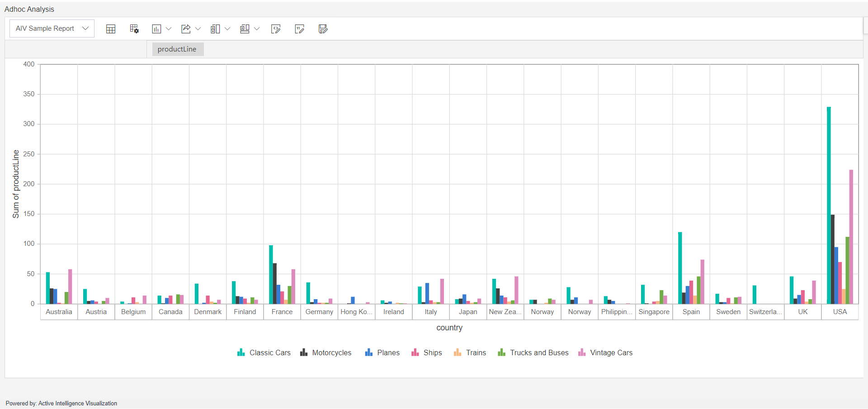Screen dimensions: 868x409
Task: Click the save-as edit disk icon
Action: pyautogui.click(x=323, y=29)
